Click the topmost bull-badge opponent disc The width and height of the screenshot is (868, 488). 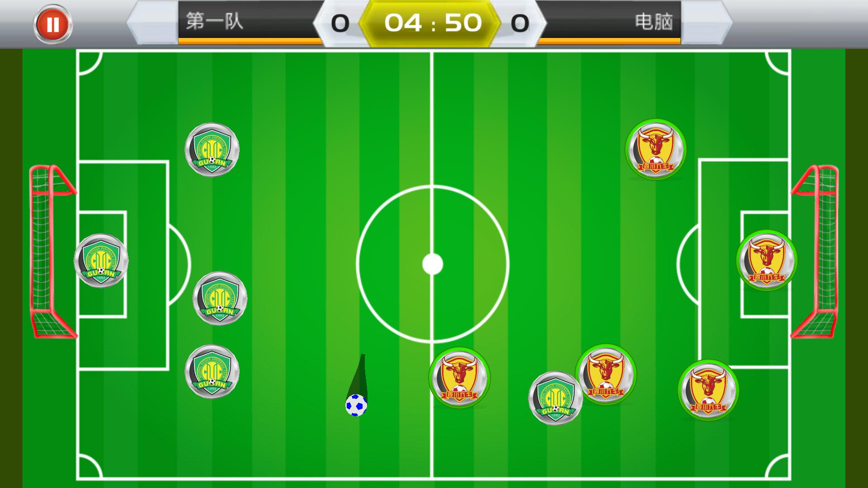(656, 150)
